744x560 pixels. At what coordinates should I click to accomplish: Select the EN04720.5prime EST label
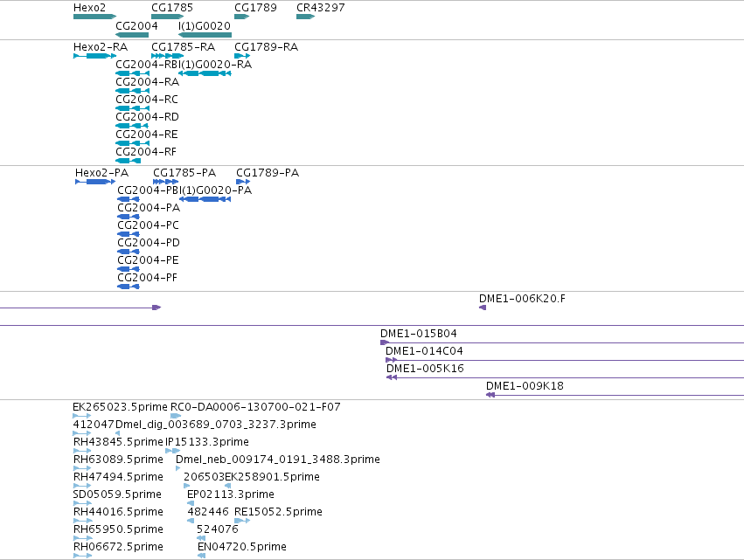pyautogui.click(x=242, y=548)
